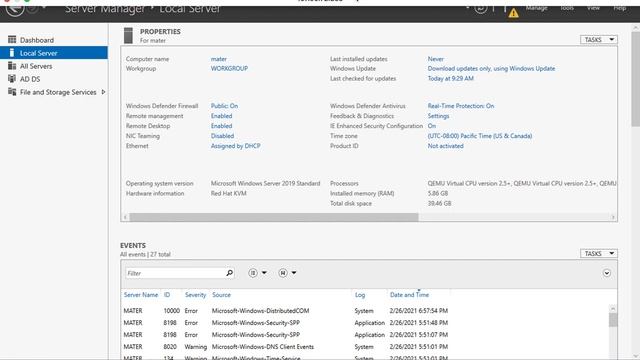The image size is (640, 360).
Task: Open Feedback & Diagnostics Settings link
Action: [438, 116]
